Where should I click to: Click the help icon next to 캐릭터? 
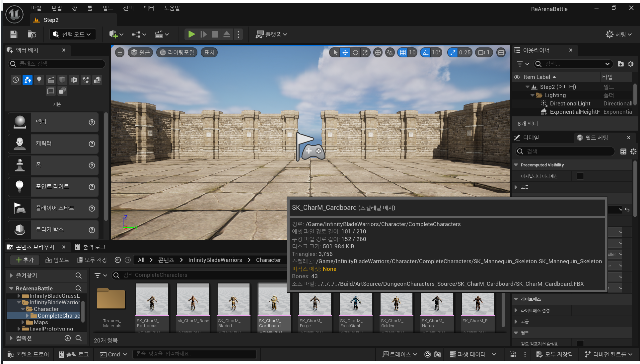pos(92,144)
